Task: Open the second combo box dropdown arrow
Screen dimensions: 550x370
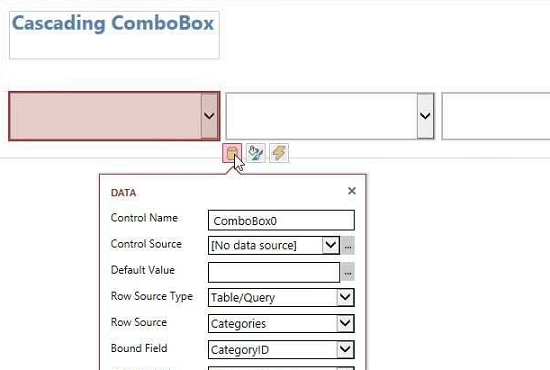Action: click(x=425, y=116)
